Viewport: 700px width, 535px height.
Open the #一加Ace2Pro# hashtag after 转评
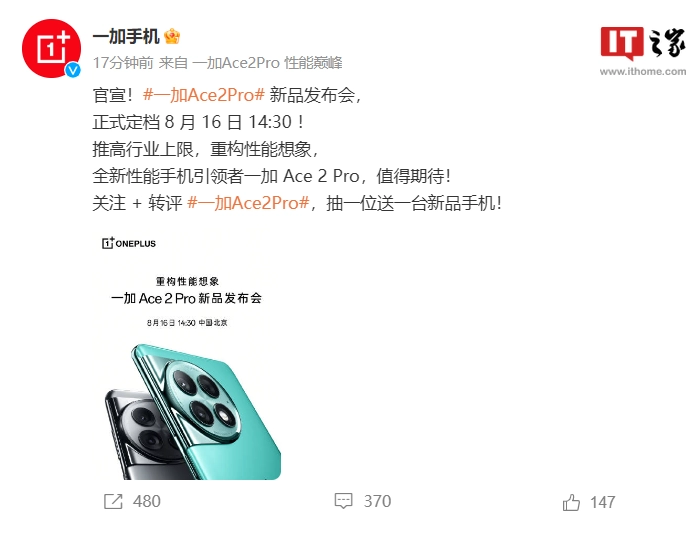248,203
